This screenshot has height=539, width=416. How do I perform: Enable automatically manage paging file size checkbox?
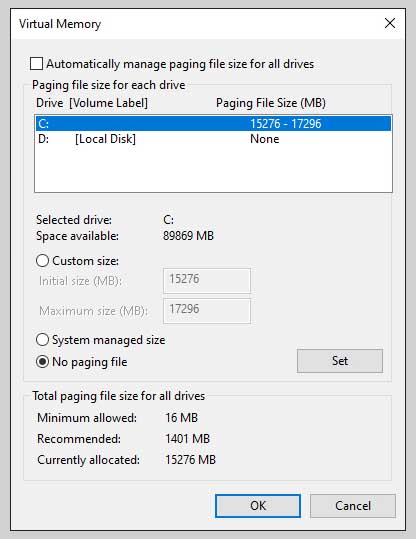(36, 64)
